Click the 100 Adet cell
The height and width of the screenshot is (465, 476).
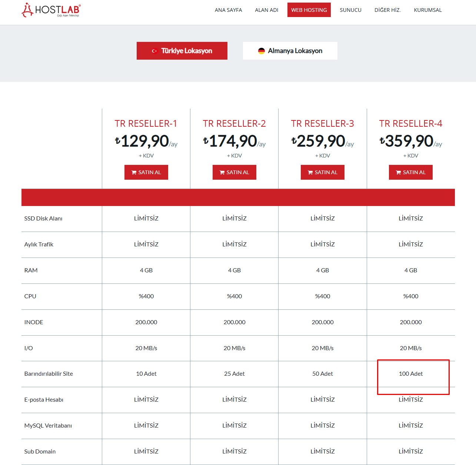411,374
